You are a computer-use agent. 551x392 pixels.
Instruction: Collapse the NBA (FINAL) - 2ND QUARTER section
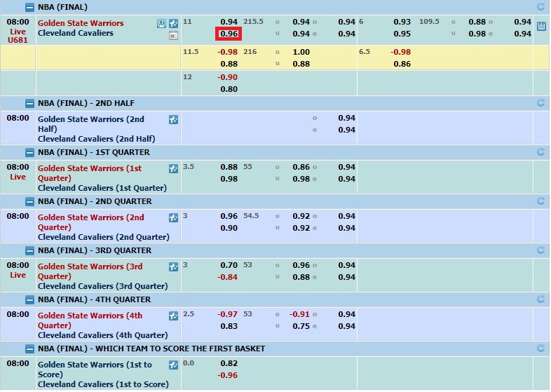click(30, 202)
